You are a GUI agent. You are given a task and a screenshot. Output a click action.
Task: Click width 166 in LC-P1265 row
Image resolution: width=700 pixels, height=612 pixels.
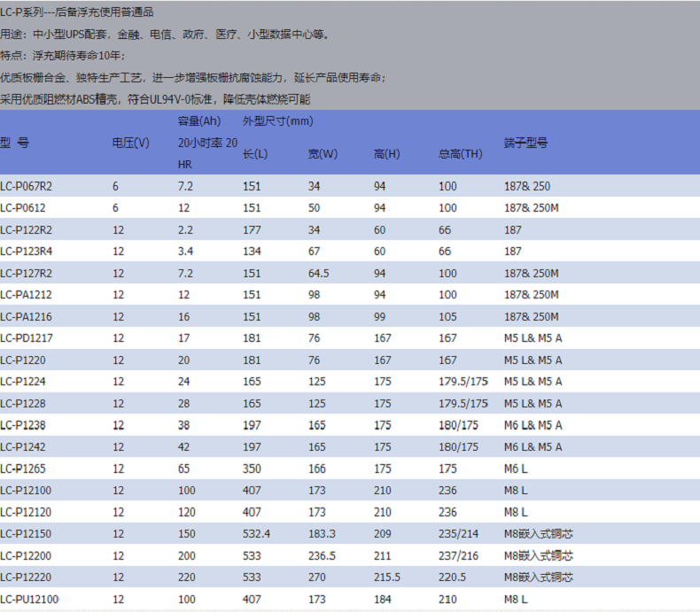tap(317, 469)
